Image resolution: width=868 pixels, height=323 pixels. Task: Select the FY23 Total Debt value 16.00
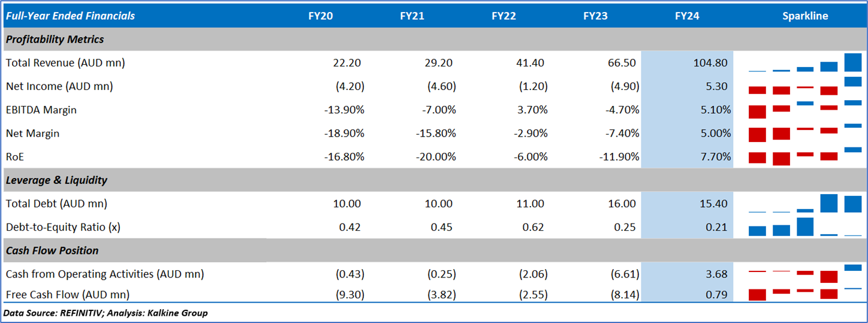coord(622,204)
